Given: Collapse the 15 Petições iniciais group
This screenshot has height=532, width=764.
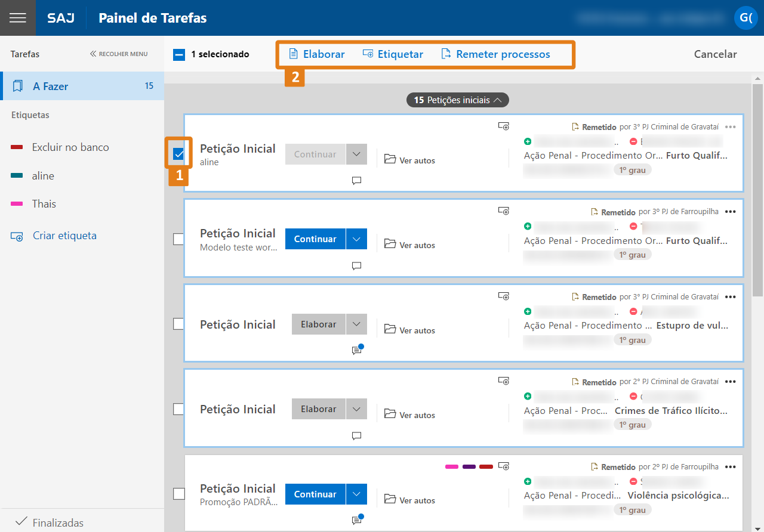Looking at the screenshot, I should click(x=458, y=100).
